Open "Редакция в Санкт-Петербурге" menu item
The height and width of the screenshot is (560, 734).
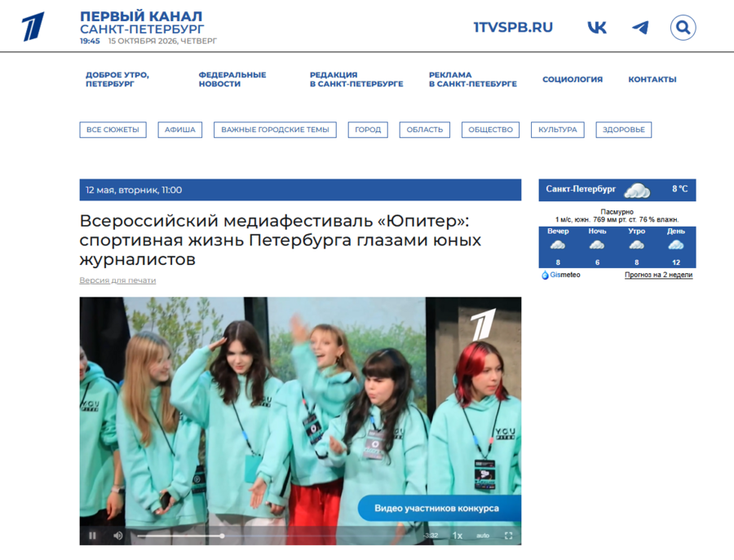coord(356,80)
